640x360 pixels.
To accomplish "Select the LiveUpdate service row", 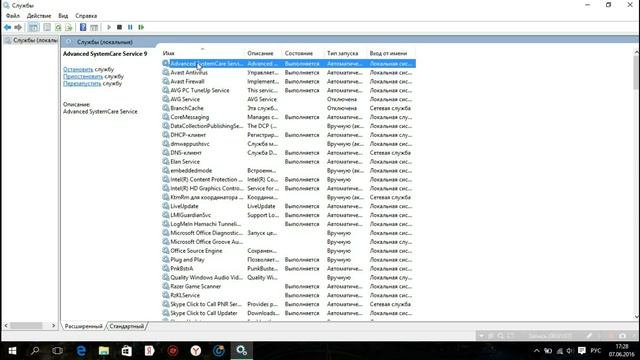I will point(289,207).
